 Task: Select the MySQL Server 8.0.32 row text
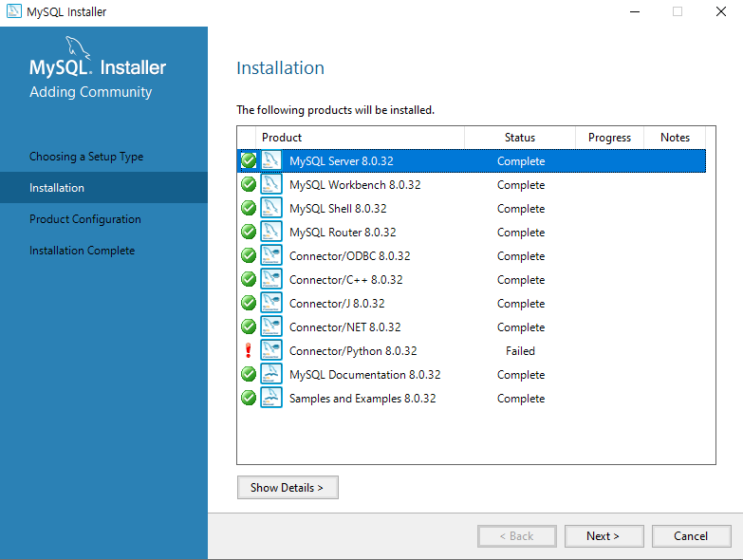(342, 161)
